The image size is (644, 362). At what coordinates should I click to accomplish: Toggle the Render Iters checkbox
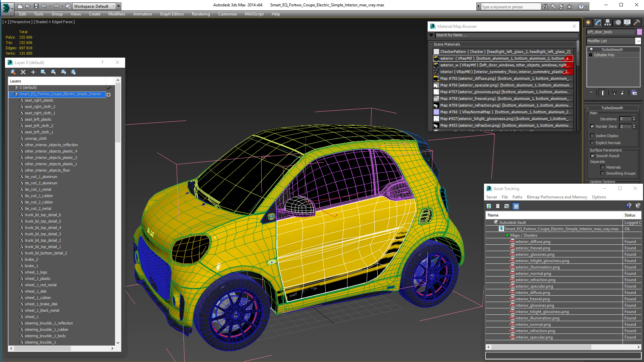(x=592, y=126)
